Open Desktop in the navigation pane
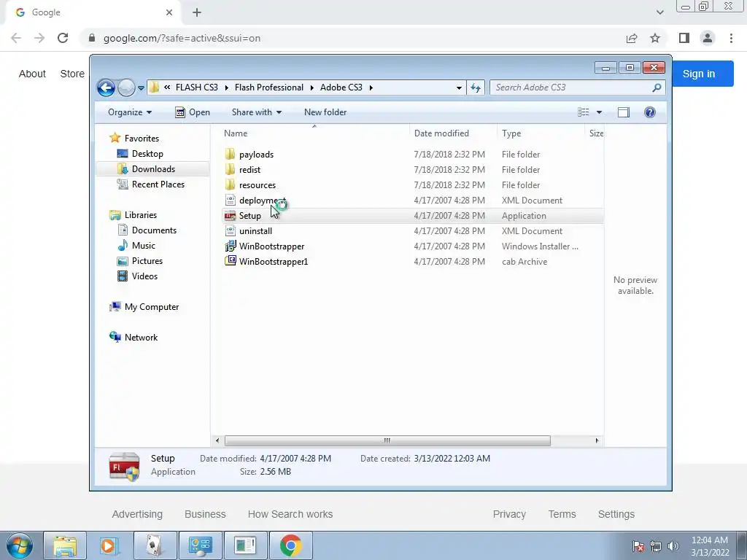 [147, 154]
